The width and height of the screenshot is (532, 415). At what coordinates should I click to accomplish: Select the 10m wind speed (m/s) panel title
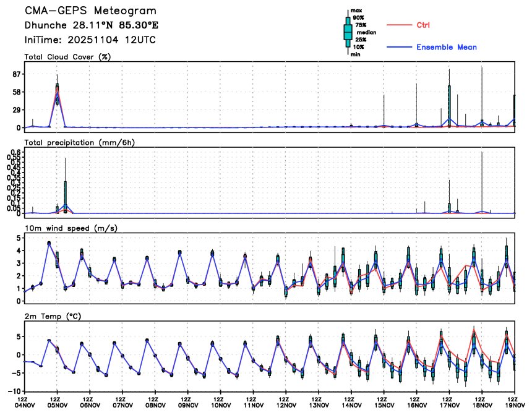(71, 228)
